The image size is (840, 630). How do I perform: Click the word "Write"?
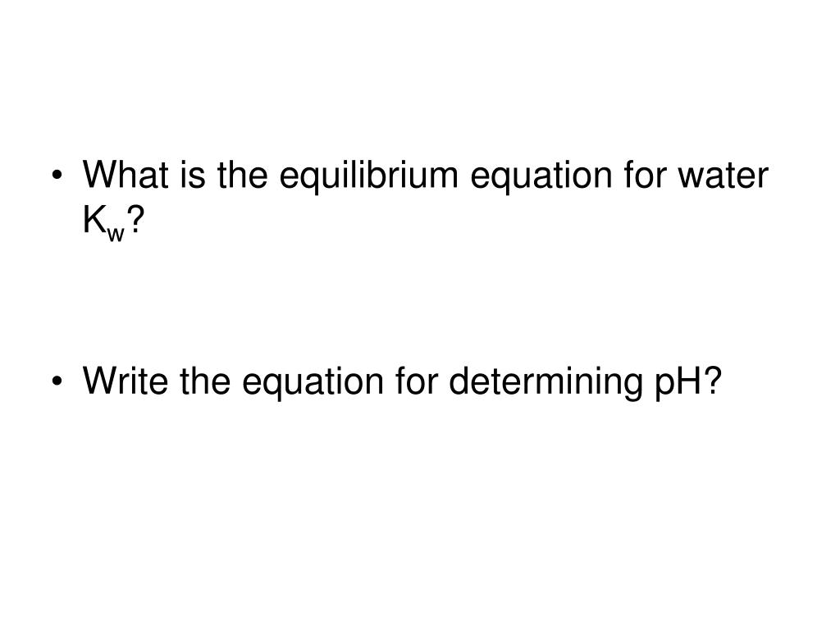tap(126, 381)
